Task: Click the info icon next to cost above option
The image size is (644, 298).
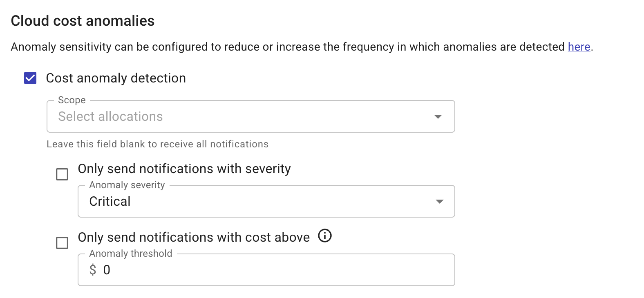Action: tap(324, 236)
